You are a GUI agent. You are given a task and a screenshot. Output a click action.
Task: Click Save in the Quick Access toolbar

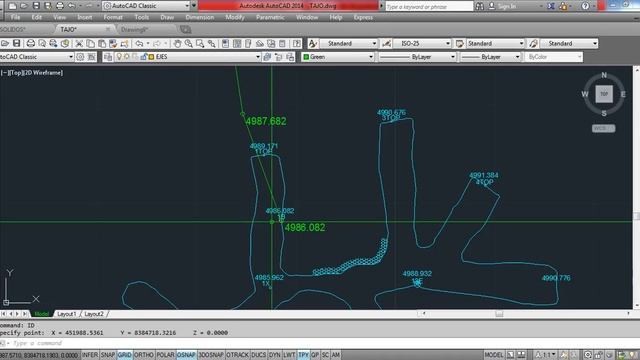point(36,6)
